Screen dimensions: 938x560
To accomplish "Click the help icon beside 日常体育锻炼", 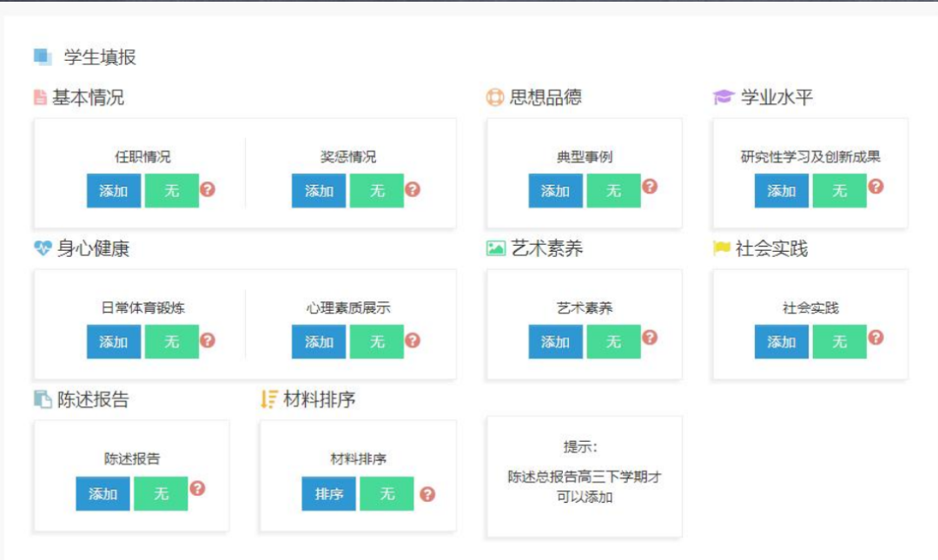I will click(x=207, y=339).
